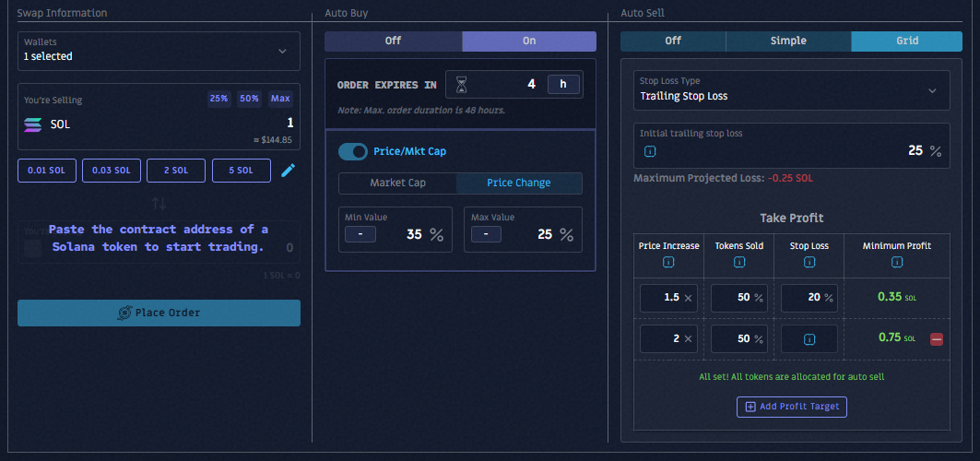
Task: Edit the 20% stop loss field
Action: [809, 298]
